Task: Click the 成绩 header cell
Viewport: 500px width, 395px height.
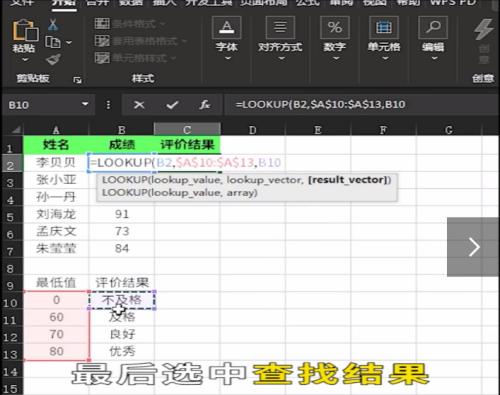Action: click(x=122, y=145)
